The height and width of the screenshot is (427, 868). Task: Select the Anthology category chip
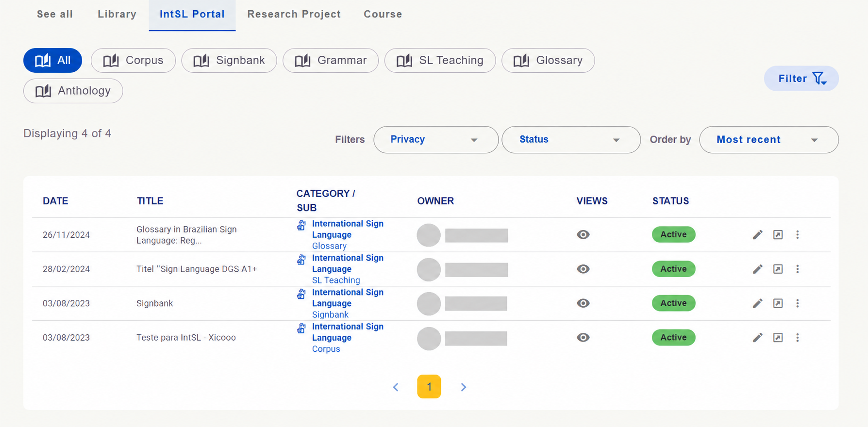coord(73,91)
